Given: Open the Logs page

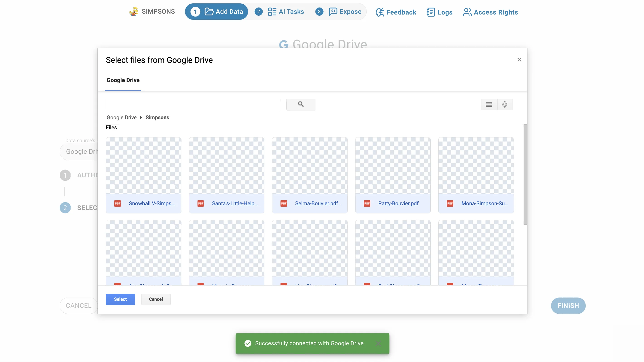Looking at the screenshot, I should tap(439, 12).
